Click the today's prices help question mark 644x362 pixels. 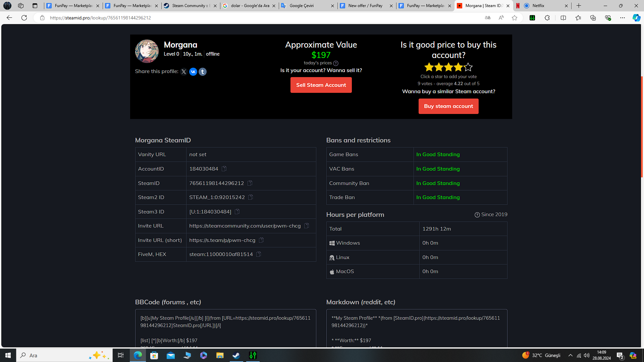pos(336,63)
